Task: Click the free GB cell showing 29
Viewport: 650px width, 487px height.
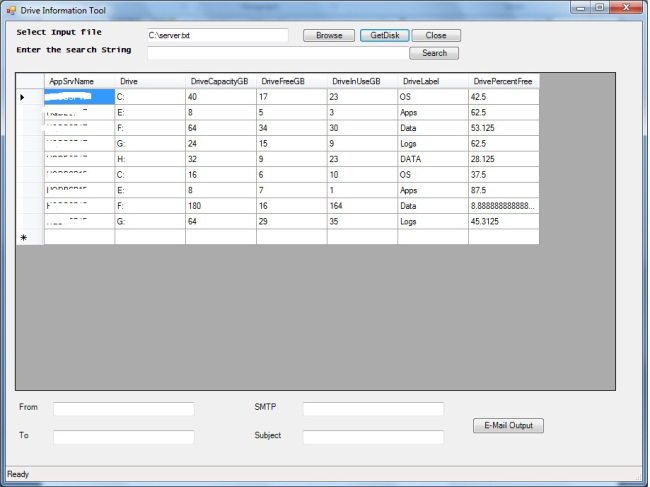Action: [292, 221]
